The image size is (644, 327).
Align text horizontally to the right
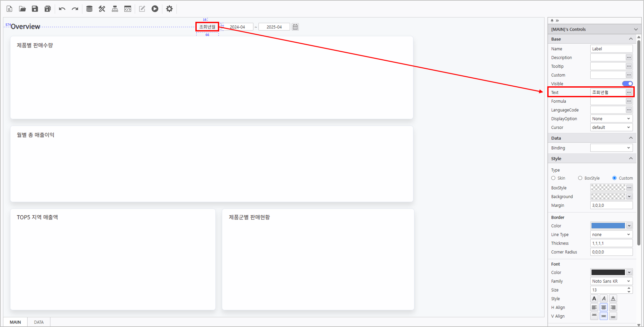613,307
